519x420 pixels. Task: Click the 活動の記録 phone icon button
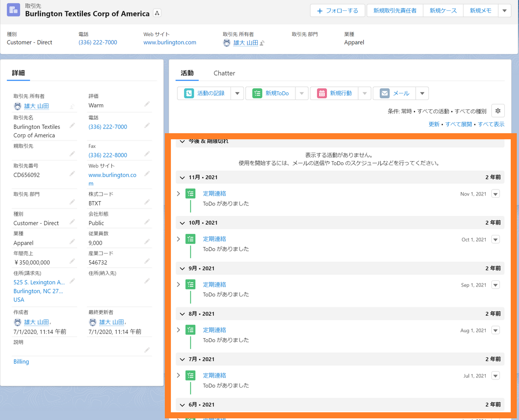click(x=189, y=93)
